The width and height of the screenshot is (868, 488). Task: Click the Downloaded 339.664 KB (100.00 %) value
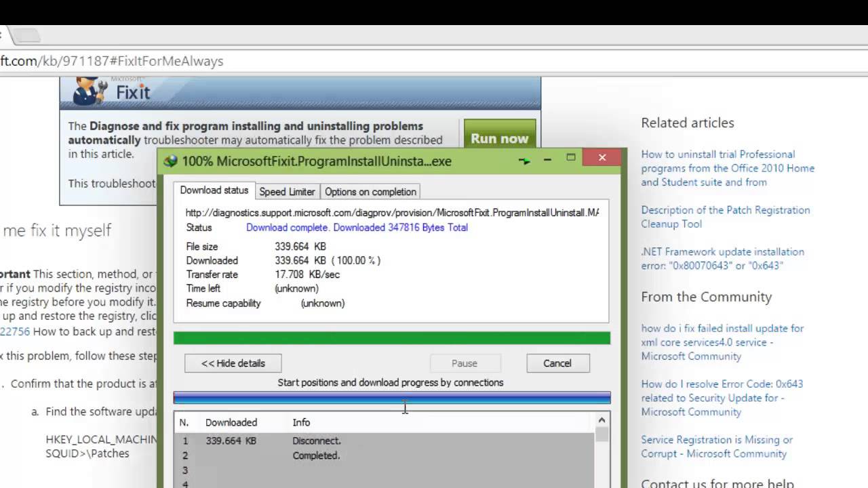coord(328,260)
